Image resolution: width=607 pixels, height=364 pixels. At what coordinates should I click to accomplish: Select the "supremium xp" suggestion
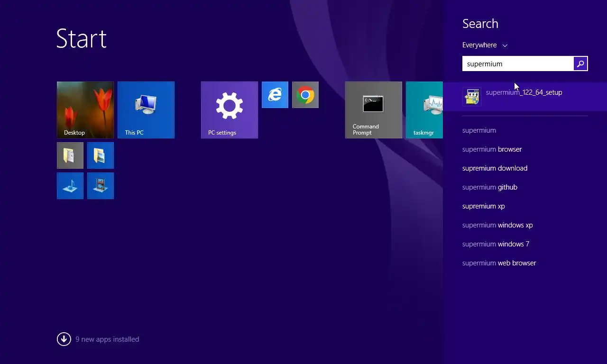(x=483, y=206)
